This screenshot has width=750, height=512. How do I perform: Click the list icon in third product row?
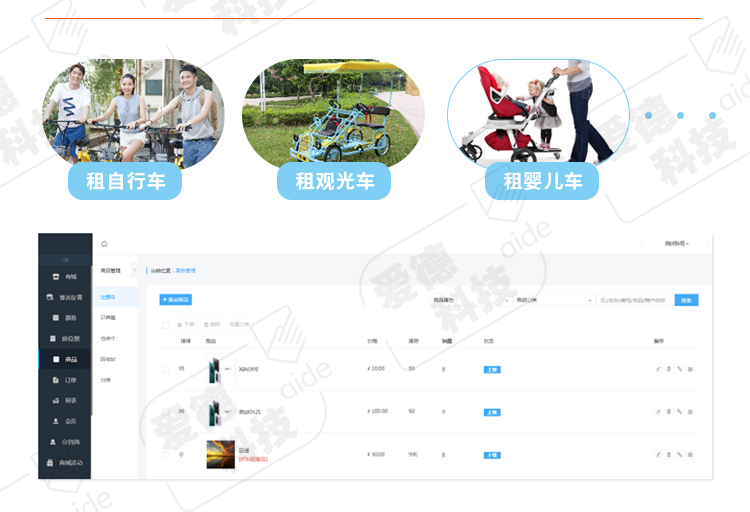tap(690, 454)
